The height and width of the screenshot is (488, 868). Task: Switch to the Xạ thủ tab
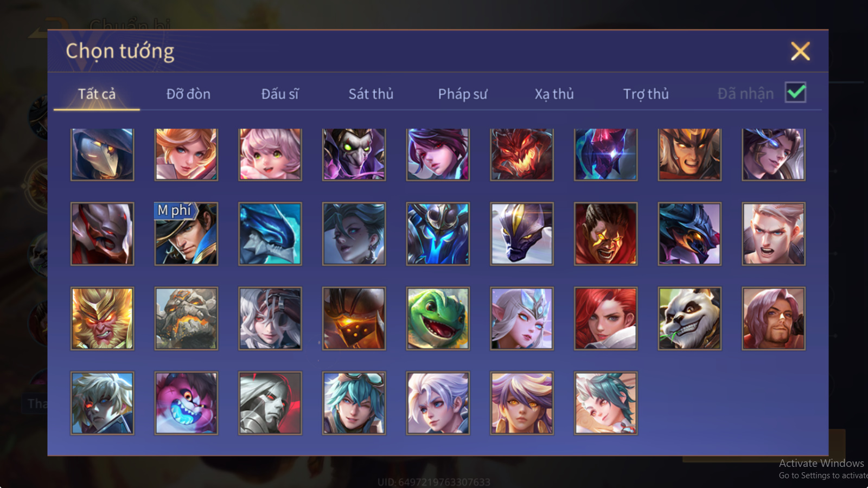554,94
